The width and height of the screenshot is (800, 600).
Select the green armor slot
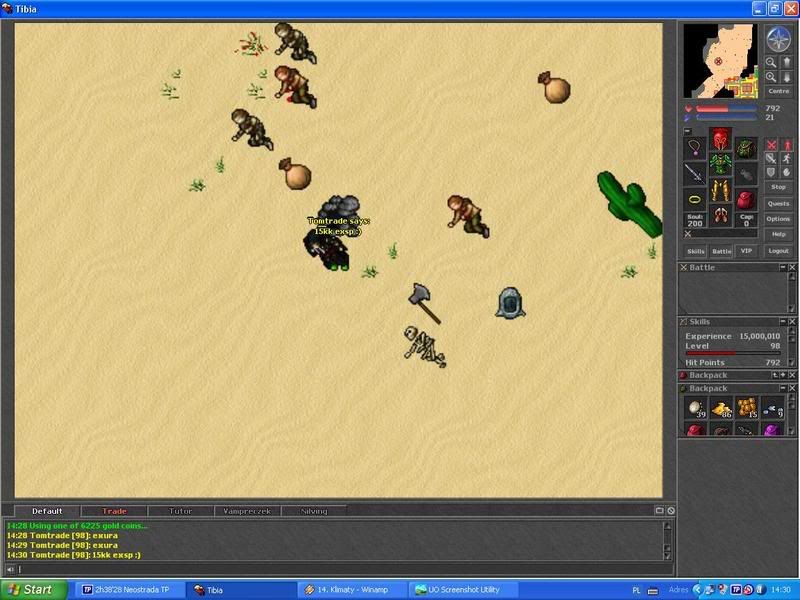(x=720, y=164)
